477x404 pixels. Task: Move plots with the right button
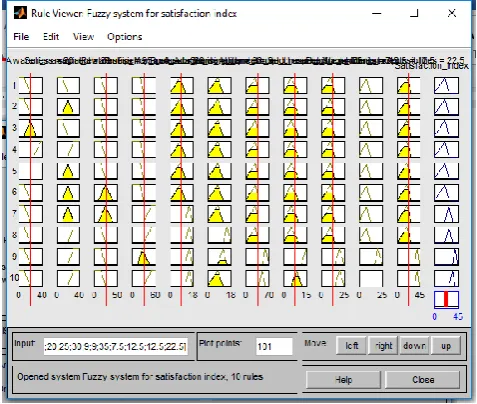(x=383, y=346)
